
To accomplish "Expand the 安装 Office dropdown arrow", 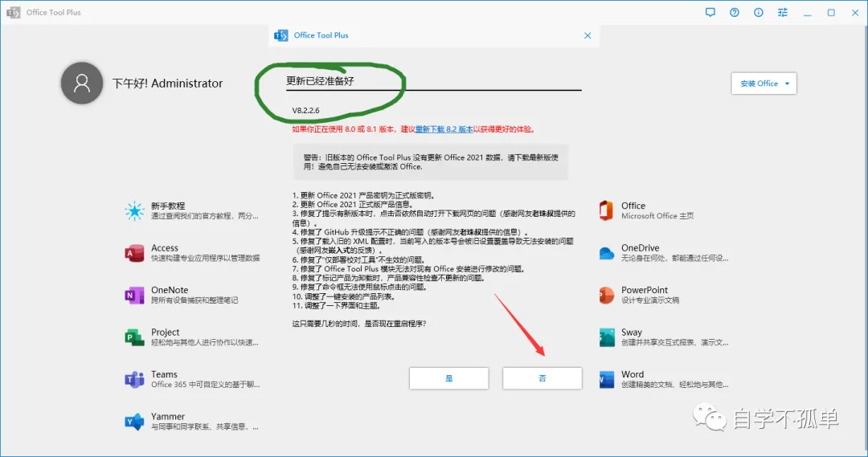I will coord(787,84).
